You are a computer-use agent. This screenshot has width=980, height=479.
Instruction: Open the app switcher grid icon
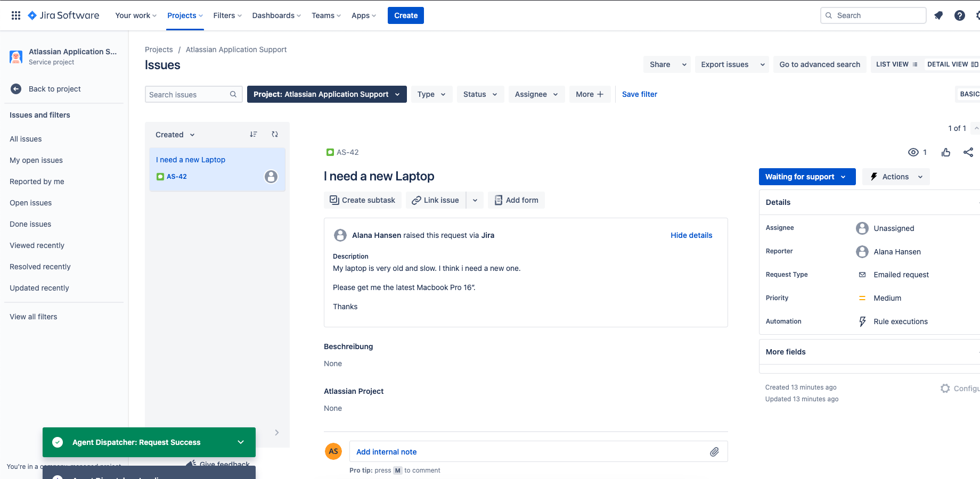(x=16, y=15)
